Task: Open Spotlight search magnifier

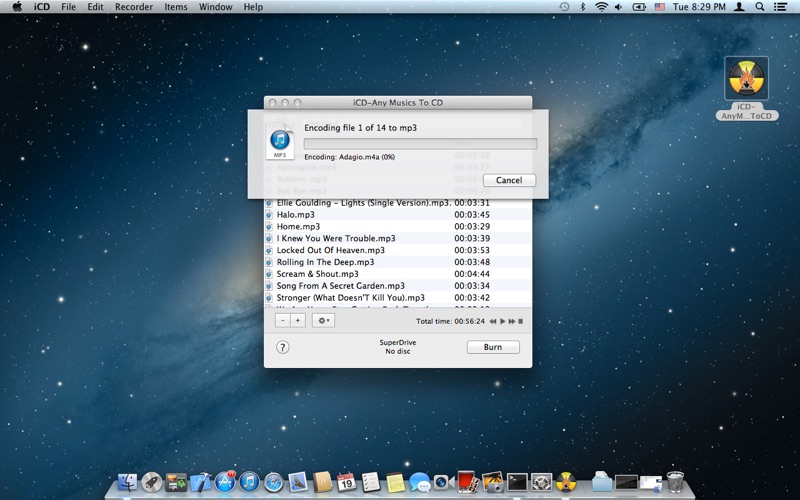Action: click(760, 7)
